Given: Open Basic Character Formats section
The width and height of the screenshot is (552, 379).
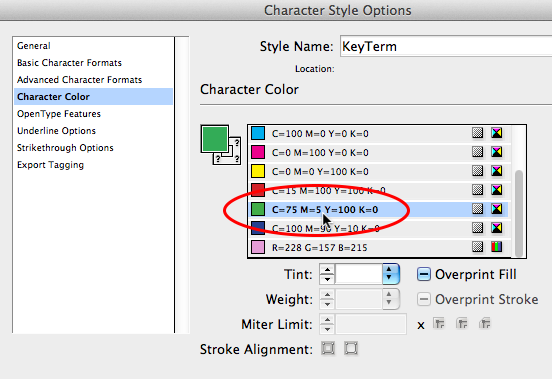Looking at the screenshot, I should (x=69, y=63).
